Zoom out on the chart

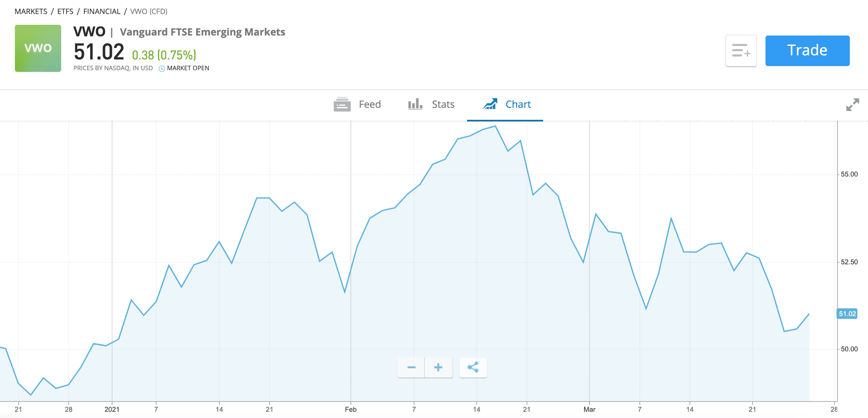pyautogui.click(x=411, y=367)
